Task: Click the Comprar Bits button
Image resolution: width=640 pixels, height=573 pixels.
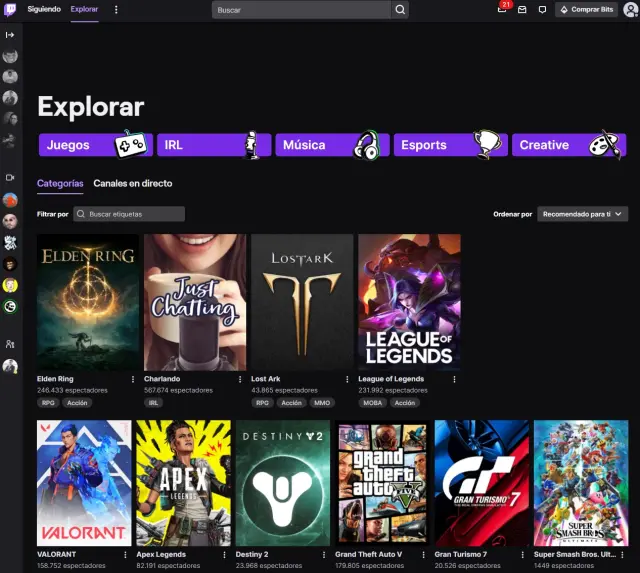Action: (586, 9)
